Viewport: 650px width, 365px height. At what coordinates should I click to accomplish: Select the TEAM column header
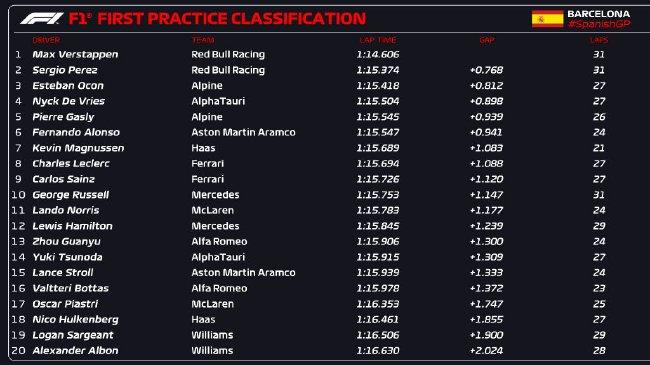click(203, 40)
